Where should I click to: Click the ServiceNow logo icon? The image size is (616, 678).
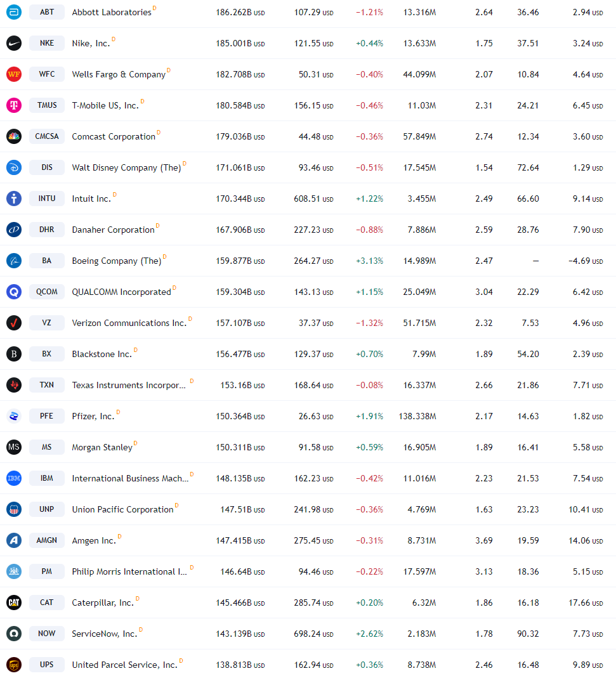point(14,634)
